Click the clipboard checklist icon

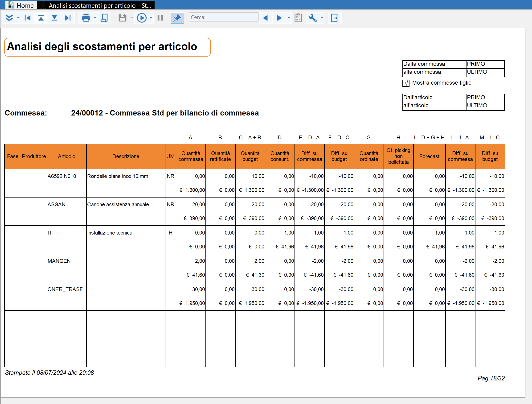(298, 18)
